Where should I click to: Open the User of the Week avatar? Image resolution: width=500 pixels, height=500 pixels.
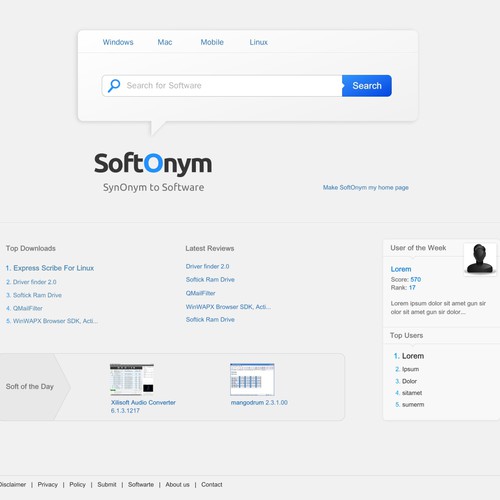[480, 259]
